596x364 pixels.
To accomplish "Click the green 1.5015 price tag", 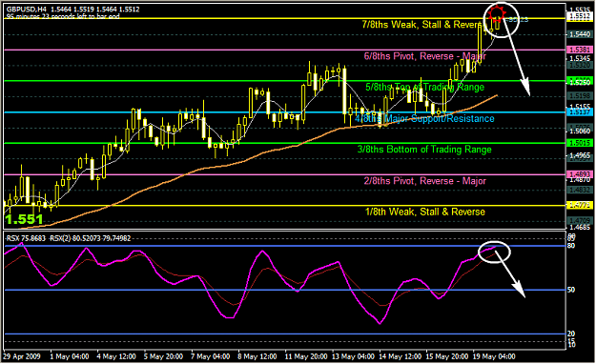I will click(579, 143).
